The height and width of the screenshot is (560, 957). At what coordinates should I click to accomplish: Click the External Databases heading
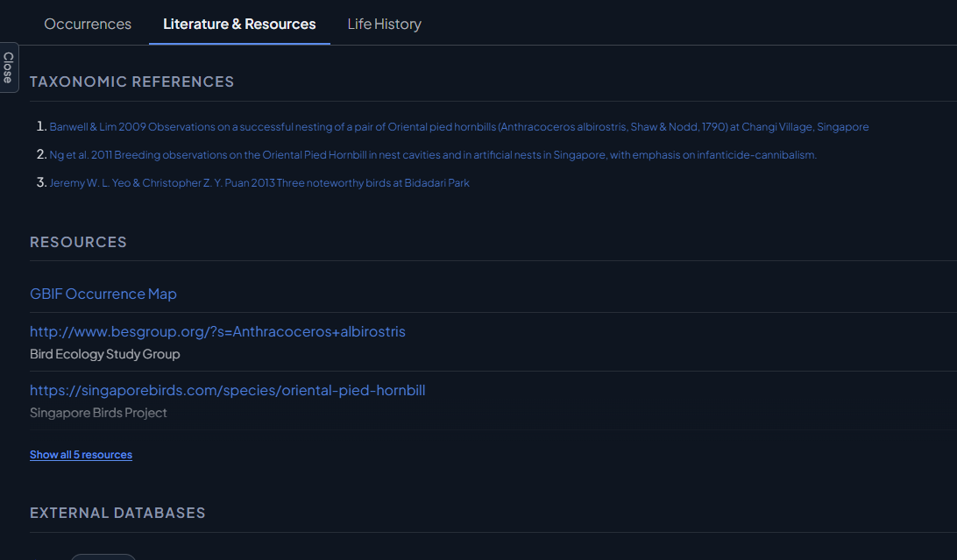coord(117,513)
